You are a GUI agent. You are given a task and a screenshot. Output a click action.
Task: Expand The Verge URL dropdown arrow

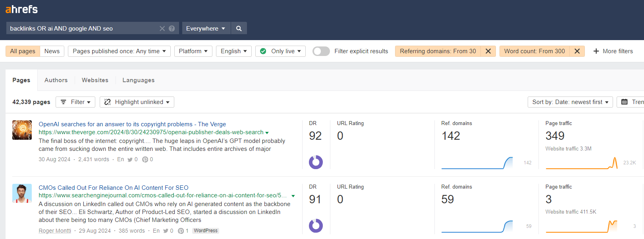[x=267, y=133]
